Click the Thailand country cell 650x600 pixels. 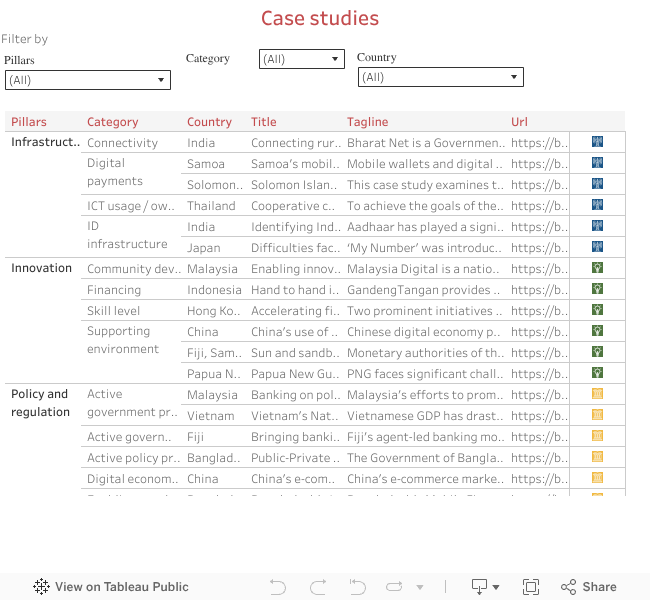pos(211,206)
